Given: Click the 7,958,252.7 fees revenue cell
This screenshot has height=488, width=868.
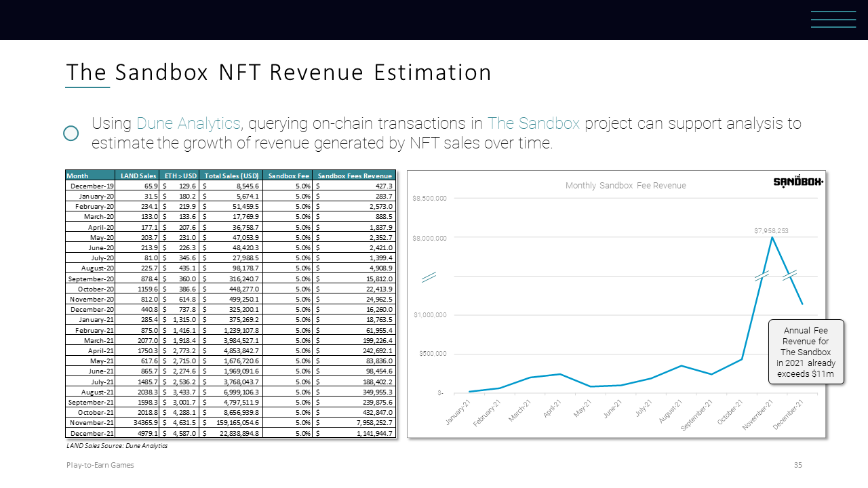Looking at the screenshot, I should [x=355, y=423].
